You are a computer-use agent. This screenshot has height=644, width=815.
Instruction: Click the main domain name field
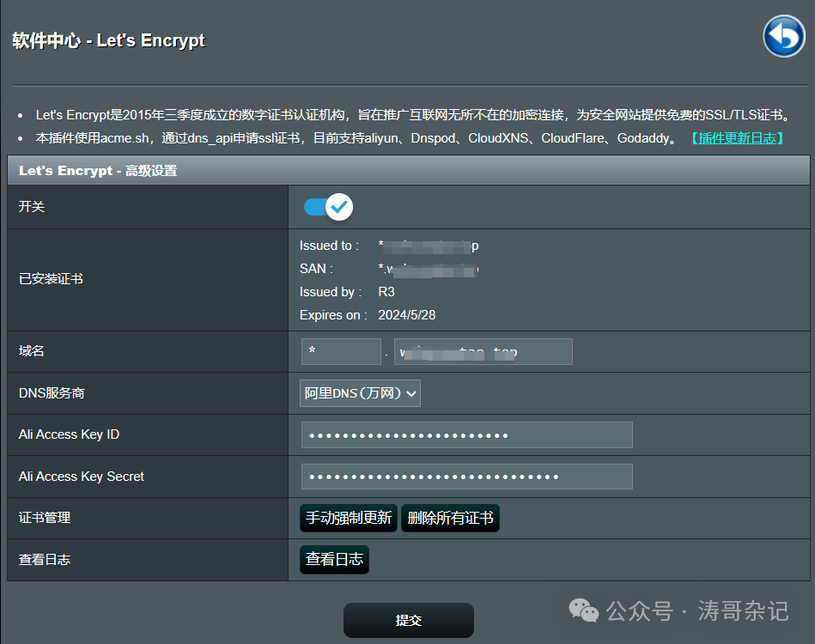pos(483,352)
